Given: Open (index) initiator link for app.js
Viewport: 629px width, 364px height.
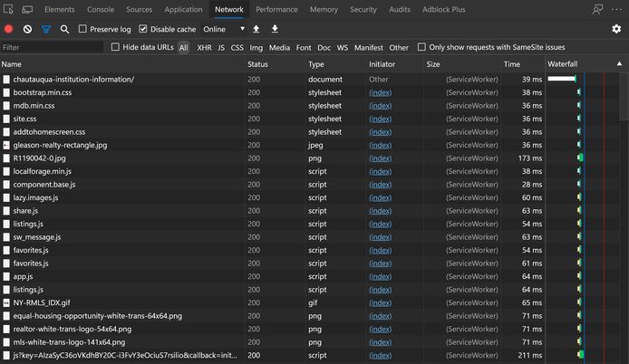Looking at the screenshot, I should click(x=381, y=276).
